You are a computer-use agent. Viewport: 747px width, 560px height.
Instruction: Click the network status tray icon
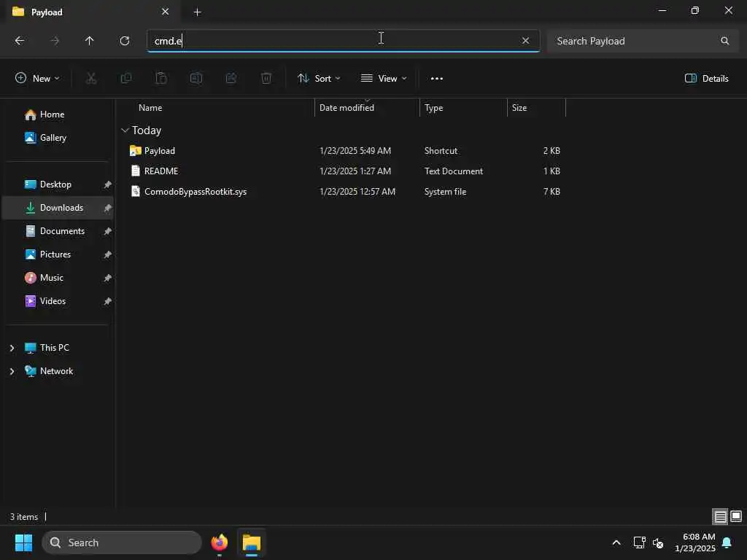click(639, 542)
